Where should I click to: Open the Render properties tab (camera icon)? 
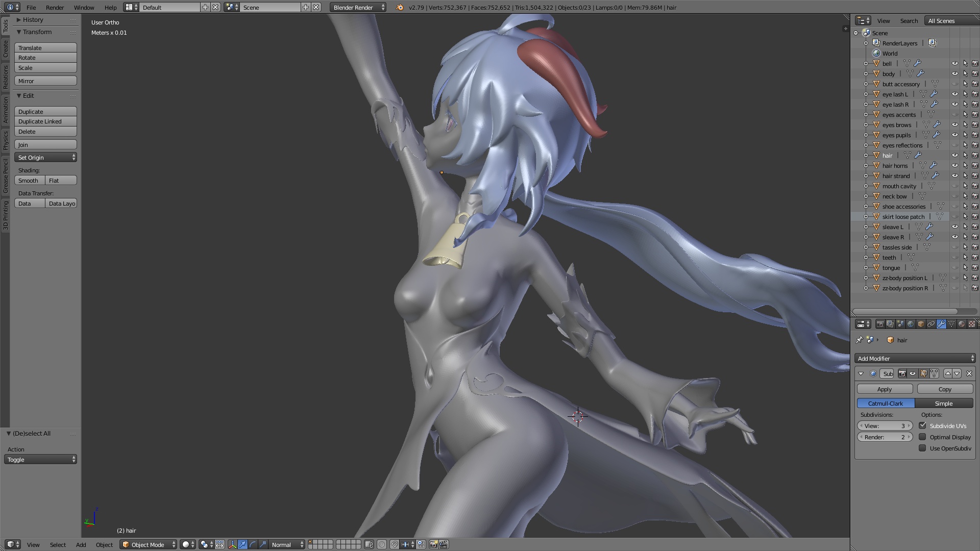pyautogui.click(x=880, y=324)
